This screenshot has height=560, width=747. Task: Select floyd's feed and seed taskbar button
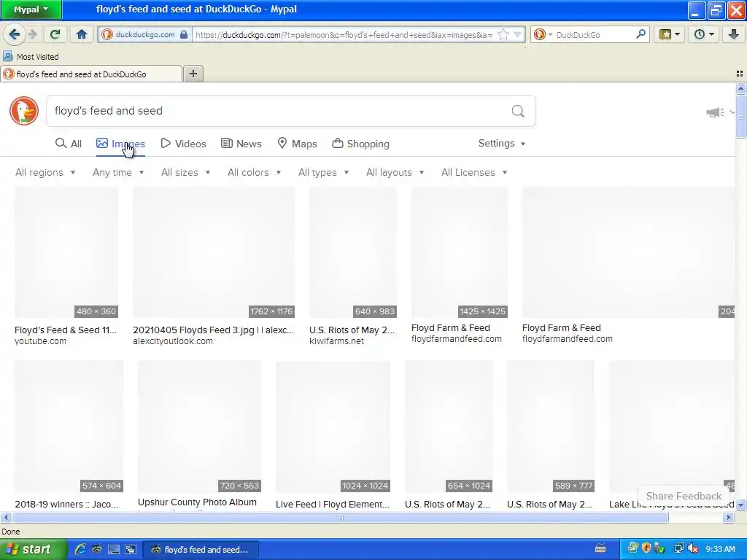201,550
